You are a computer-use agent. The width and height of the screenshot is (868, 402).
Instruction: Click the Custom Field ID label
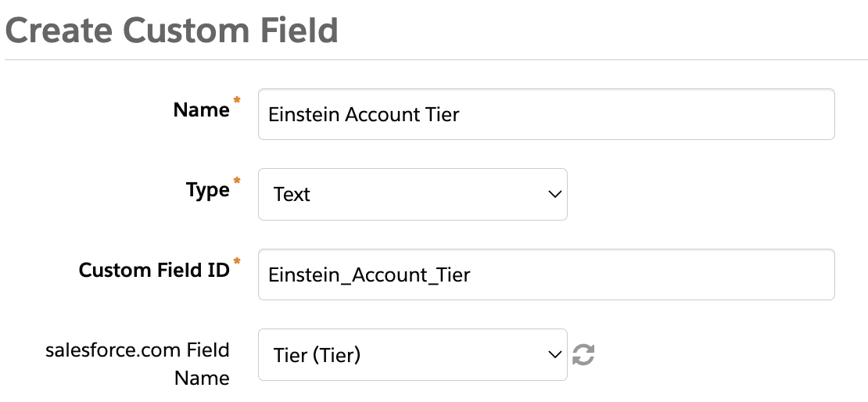coord(154,271)
